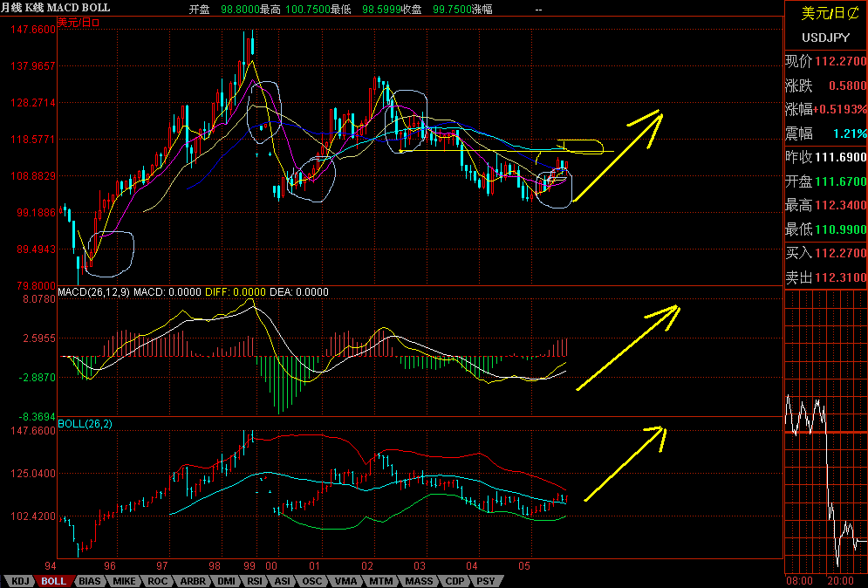This screenshot has width=868, height=588.
Task: Open the ASI indicator tab
Action: 283,581
